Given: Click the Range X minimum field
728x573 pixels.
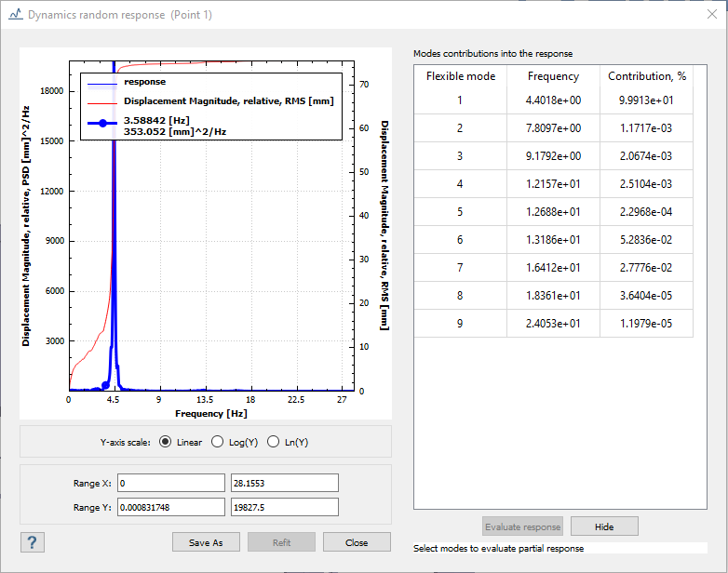Looking at the screenshot, I should 170,484.
